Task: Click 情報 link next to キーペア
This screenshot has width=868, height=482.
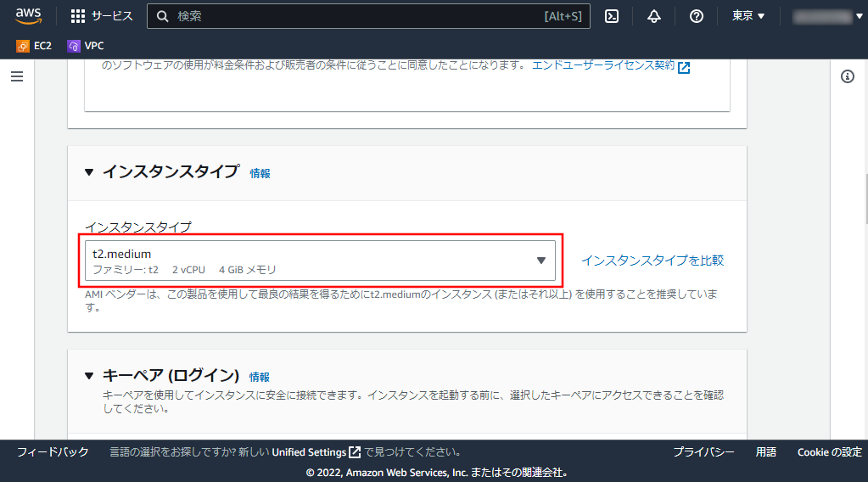Action: (259, 377)
